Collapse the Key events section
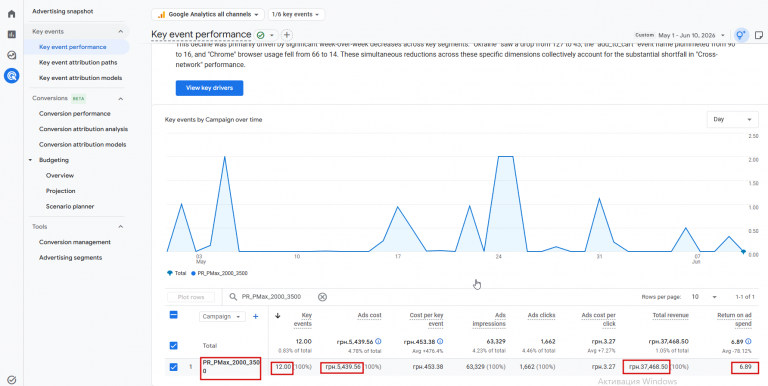Image resolution: width=768 pixels, height=386 pixels. click(120, 31)
